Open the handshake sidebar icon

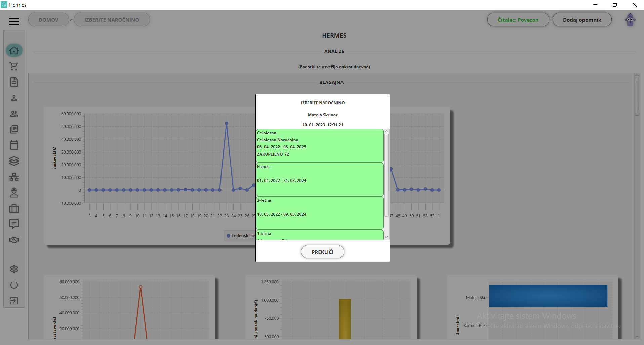pyautogui.click(x=14, y=240)
